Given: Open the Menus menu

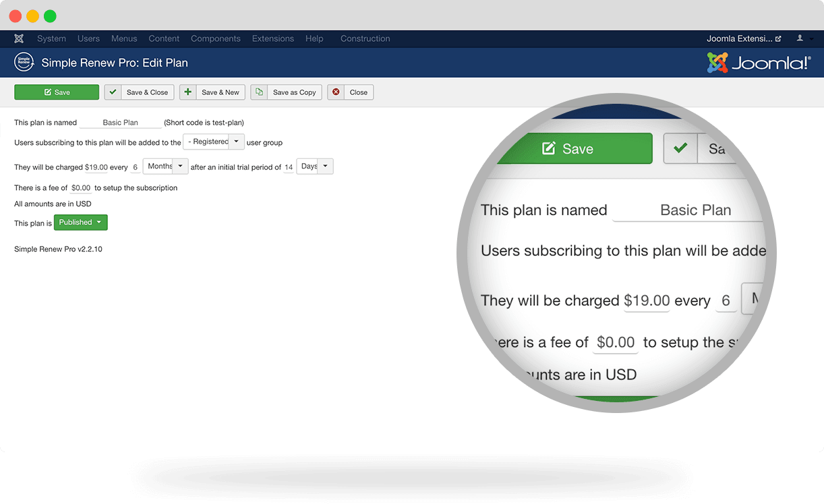Looking at the screenshot, I should pyautogui.click(x=124, y=38).
